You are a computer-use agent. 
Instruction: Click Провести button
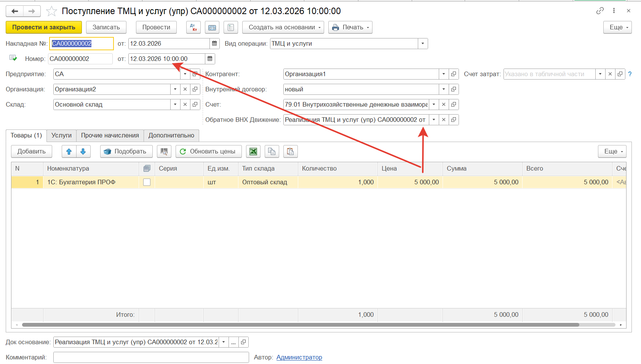click(x=156, y=27)
